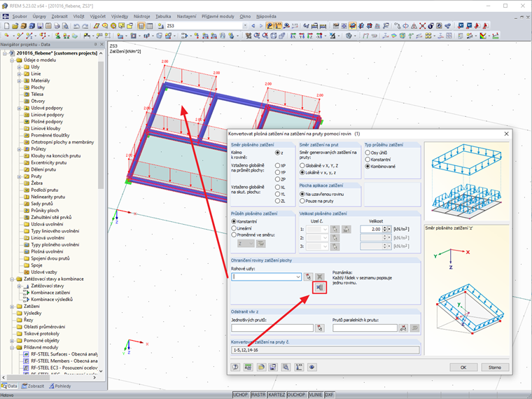Click the magnifier icon in the dialog footer
The image size is (532, 399).
286,367
